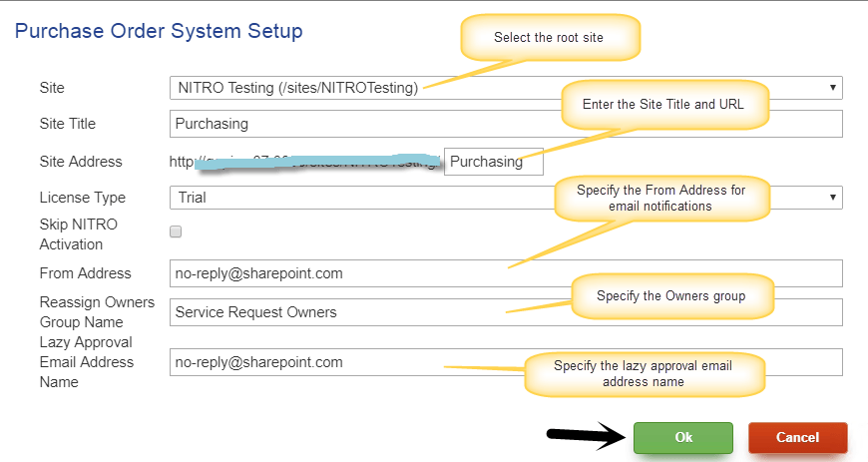The width and height of the screenshot is (868, 462).
Task: Tick the Skip NITRO Activation checkbox
Action: click(176, 231)
